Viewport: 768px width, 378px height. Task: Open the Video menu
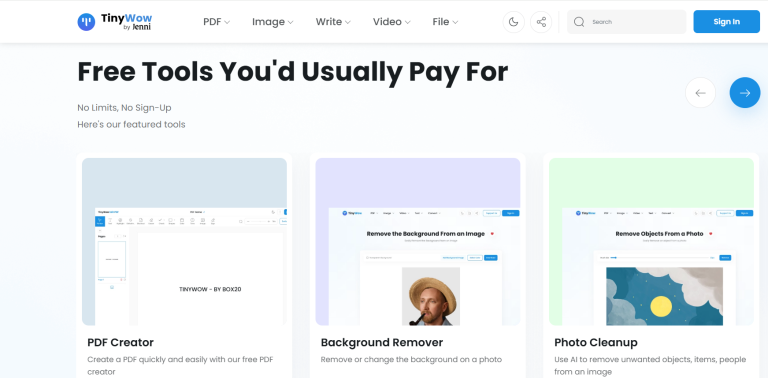click(391, 22)
